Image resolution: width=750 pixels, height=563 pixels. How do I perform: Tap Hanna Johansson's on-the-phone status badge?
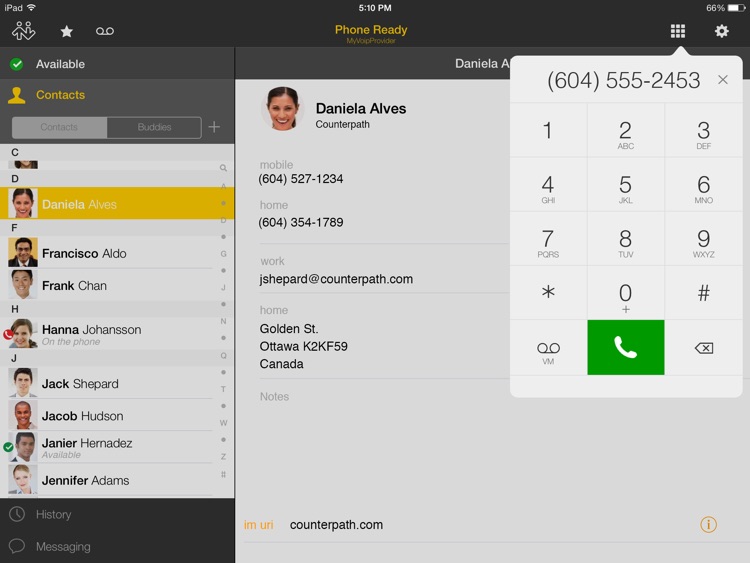pyautogui.click(x=8, y=334)
